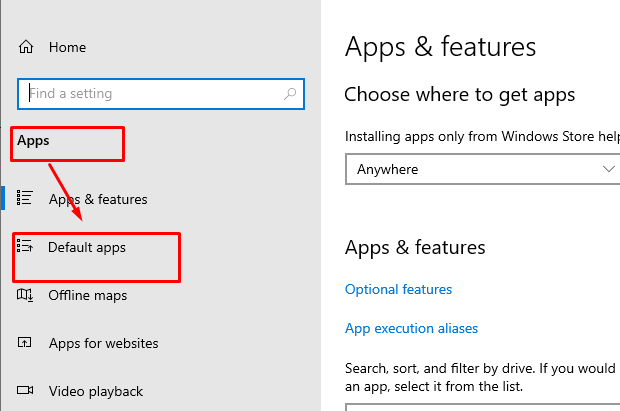
Task: Open Video playback settings label
Action: [x=96, y=391]
